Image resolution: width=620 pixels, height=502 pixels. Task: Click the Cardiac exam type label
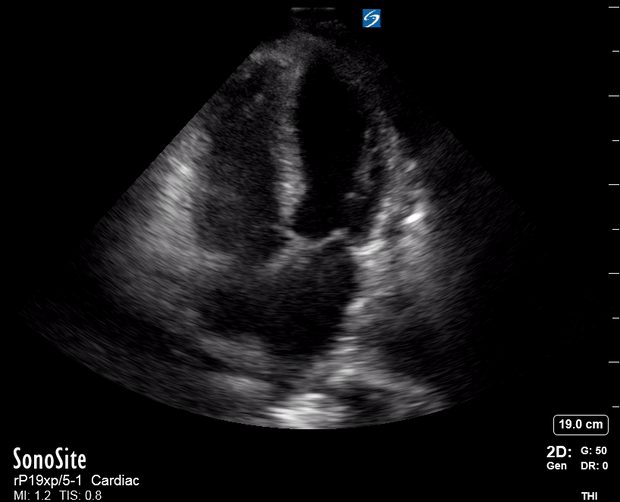(x=115, y=481)
